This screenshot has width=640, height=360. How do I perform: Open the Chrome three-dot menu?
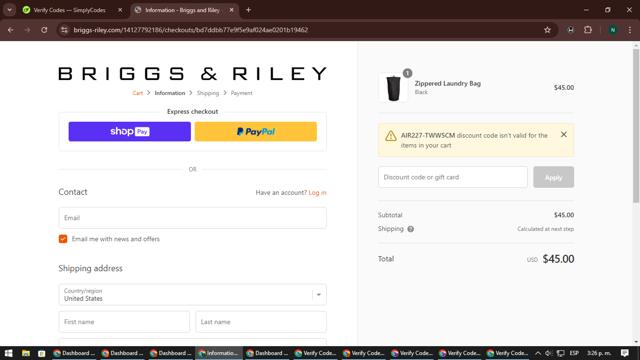(630, 30)
